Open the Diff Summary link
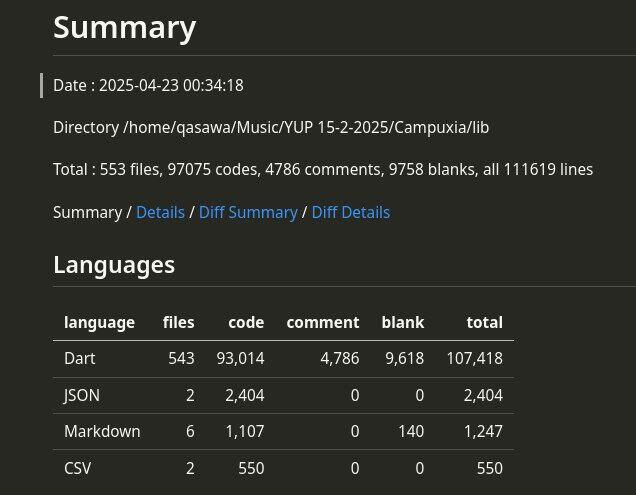 248,212
